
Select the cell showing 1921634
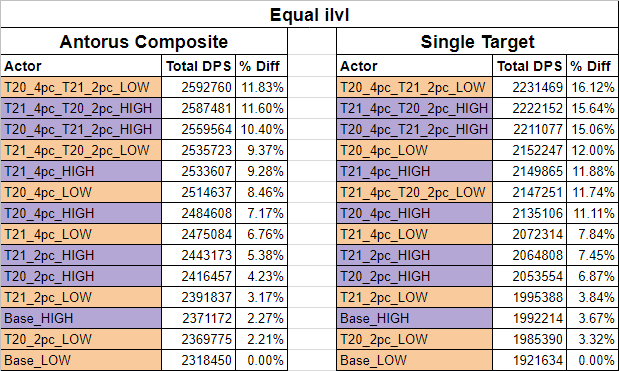[x=529, y=360]
